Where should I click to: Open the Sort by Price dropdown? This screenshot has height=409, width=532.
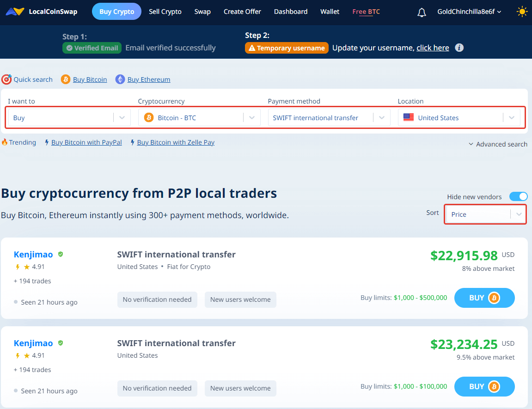pyautogui.click(x=485, y=214)
